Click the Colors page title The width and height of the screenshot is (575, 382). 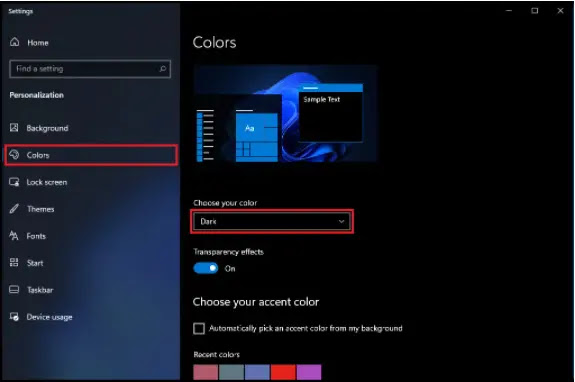click(x=215, y=43)
